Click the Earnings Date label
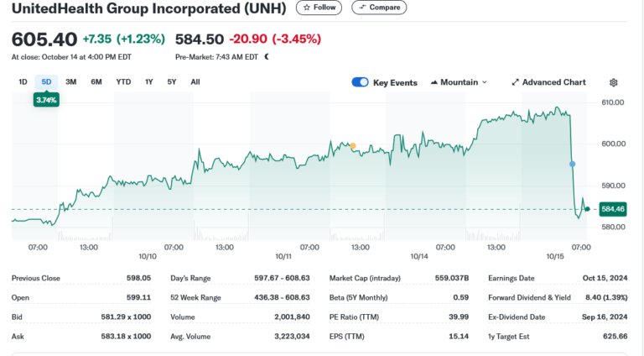 pos(512,278)
